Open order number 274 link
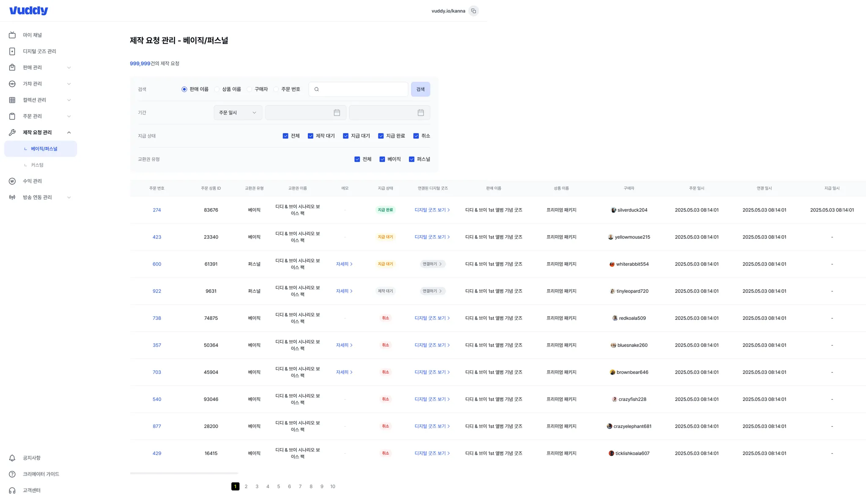This screenshot has width=866, height=504. point(157,210)
